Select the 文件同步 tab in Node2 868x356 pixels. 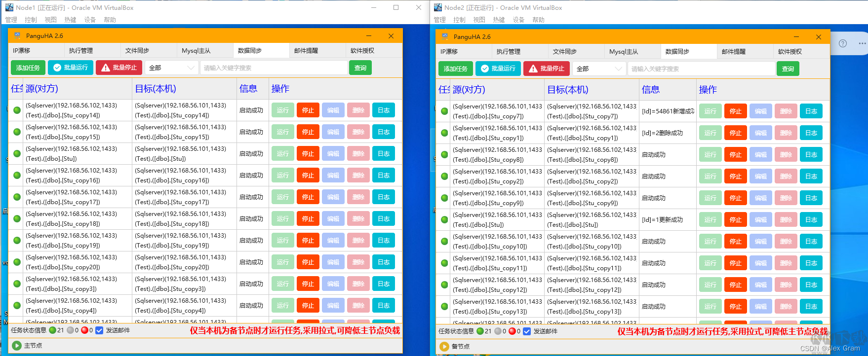pyautogui.click(x=565, y=52)
